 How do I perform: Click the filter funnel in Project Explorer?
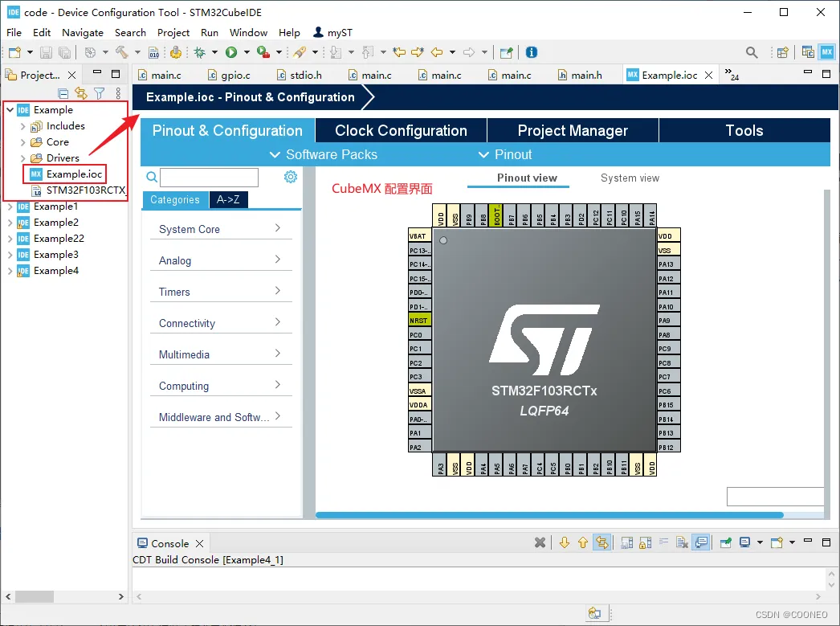(x=99, y=93)
